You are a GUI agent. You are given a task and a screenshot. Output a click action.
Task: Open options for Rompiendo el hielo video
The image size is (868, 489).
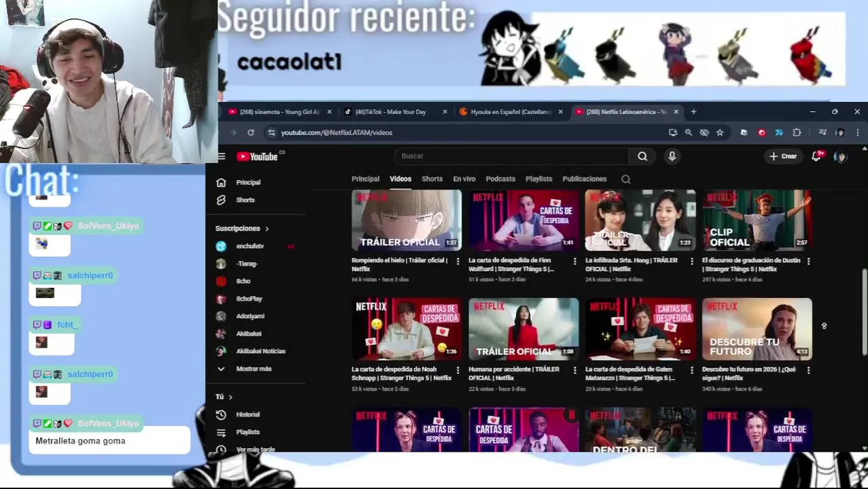[x=458, y=261]
